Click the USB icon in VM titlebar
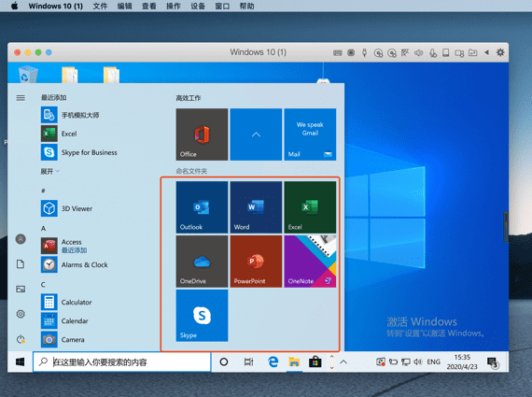 (364, 52)
